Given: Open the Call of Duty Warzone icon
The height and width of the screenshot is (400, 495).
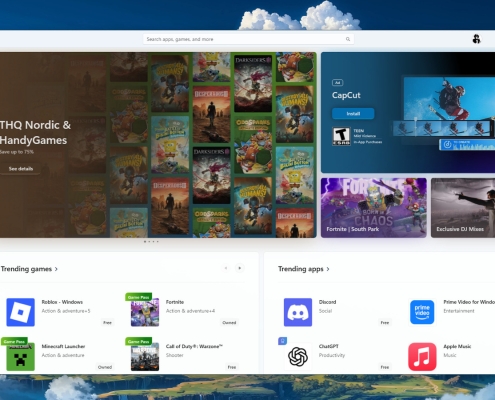Looking at the screenshot, I should pyautogui.click(x=145, y=357).
